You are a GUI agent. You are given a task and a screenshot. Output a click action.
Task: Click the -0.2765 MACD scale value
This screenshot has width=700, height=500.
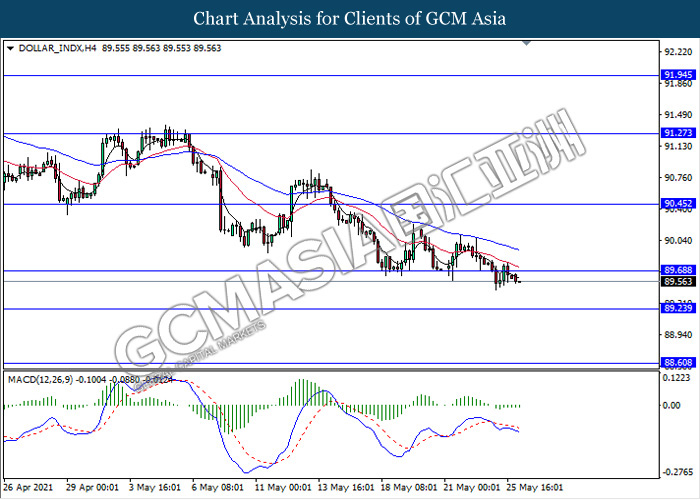(676, 471)
